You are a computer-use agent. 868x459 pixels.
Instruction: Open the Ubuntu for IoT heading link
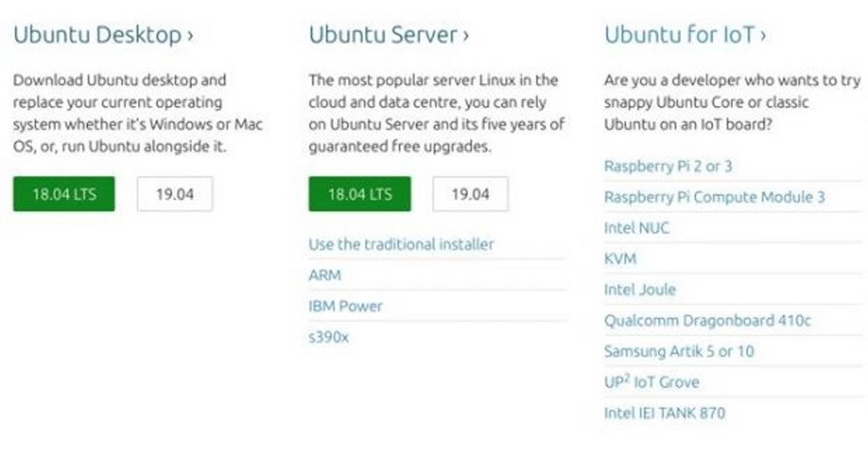point(684,35)
